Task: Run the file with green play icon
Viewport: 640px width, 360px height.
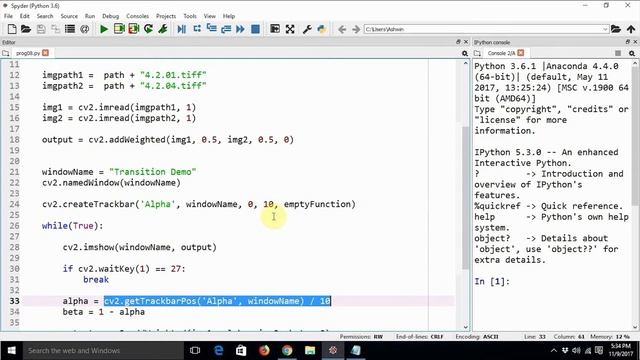Action: (x=104, y=29)
